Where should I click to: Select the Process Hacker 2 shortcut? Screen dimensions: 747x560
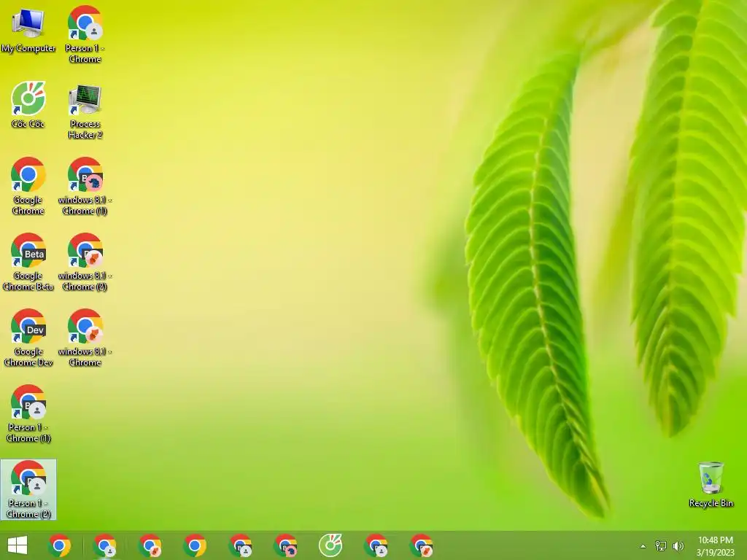click(85, 111)
